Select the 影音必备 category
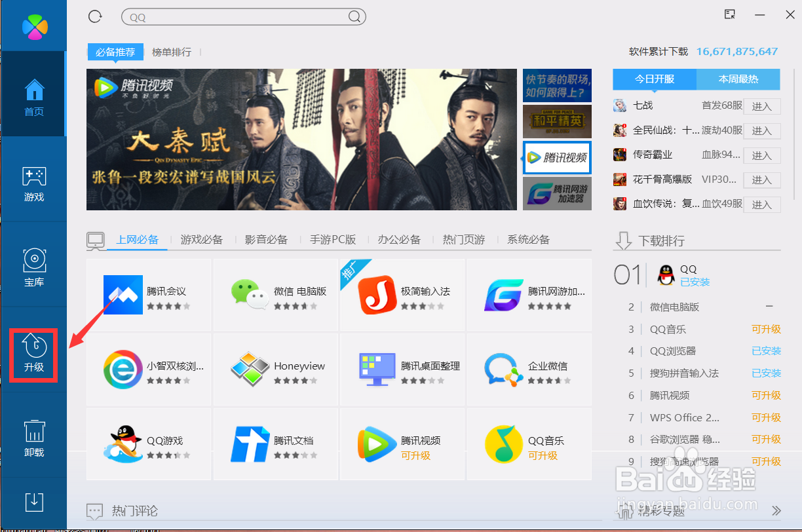This screenshot has height=532, width=802. click(266, 239)
